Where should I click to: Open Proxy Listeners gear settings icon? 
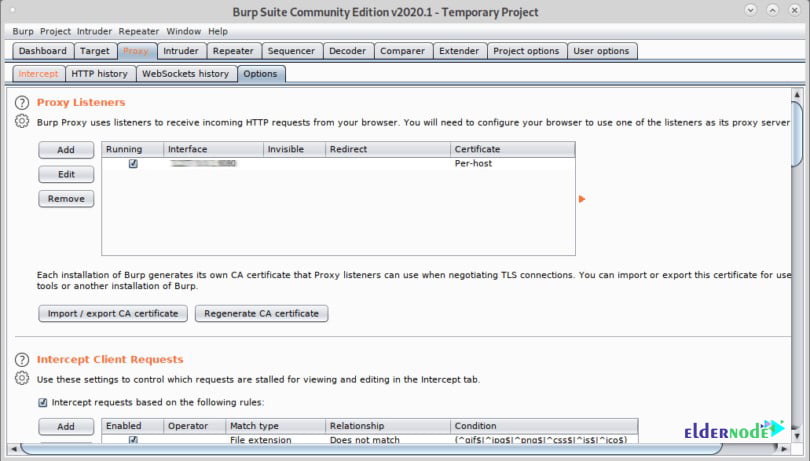click(x=22, y=121)
